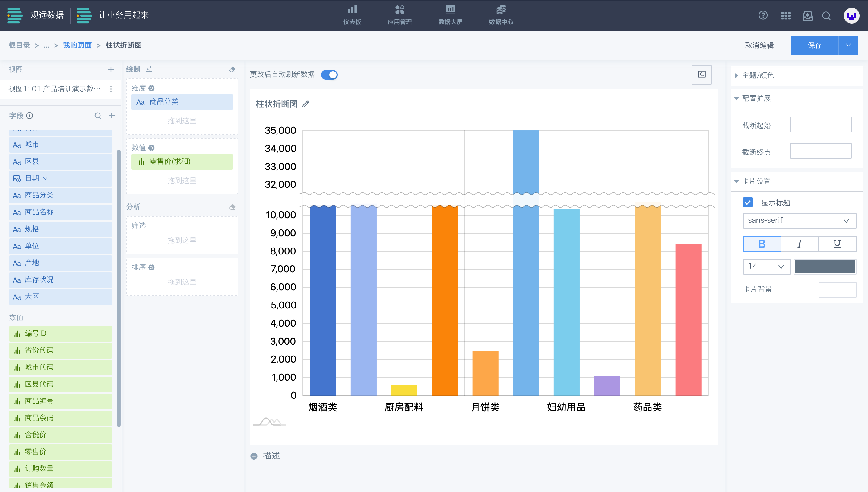Viewport: 868px width, 492px height.
Task: Click 取消编辑 to cancel editing
Action: [x=759, y=45]
